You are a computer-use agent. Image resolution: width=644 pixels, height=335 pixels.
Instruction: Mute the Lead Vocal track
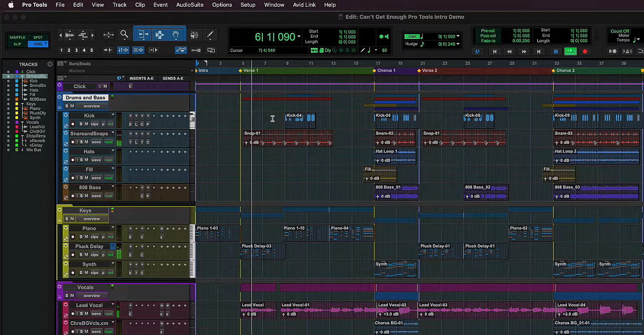86,314
